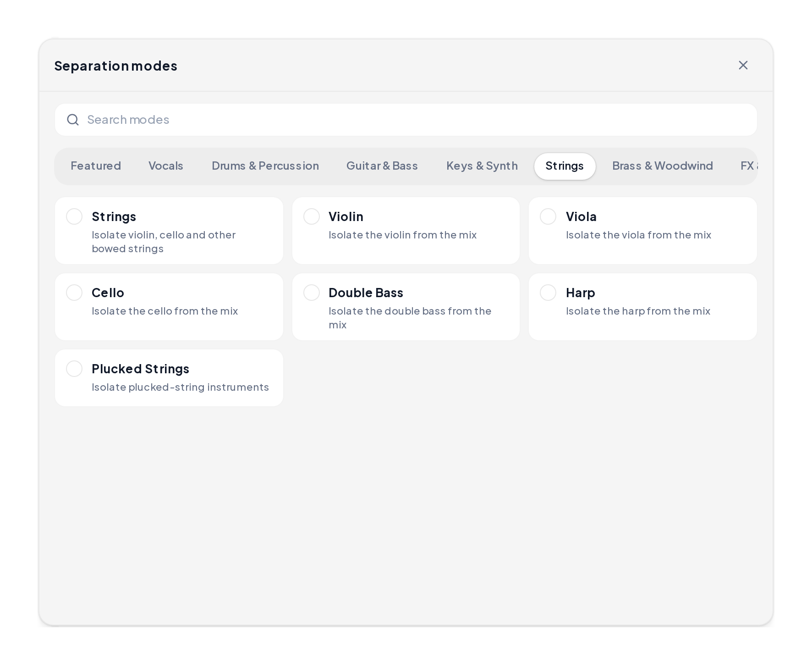Viewport: 812px width, 664px height.
Task: Click the 'Cello' card title
Action: coord(108,293)
